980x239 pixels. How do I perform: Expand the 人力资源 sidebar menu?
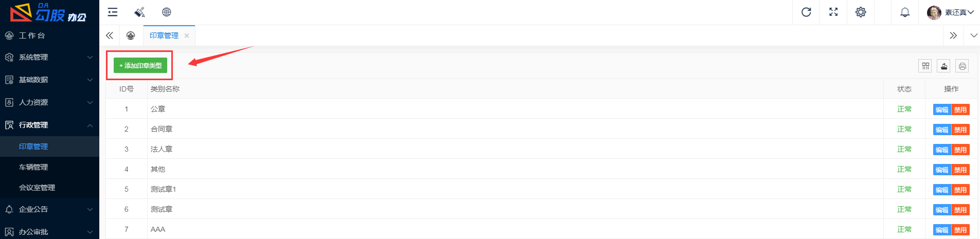tap(49, 102)
